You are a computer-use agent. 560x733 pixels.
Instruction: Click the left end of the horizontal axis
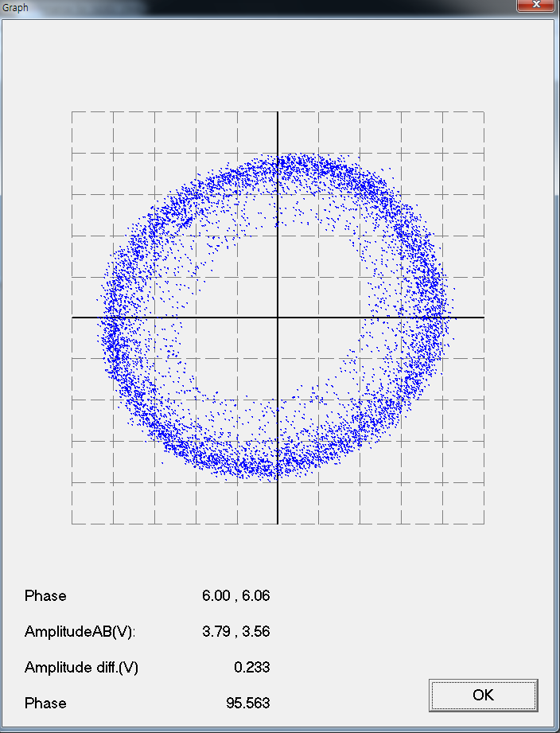tap(73, 318)
